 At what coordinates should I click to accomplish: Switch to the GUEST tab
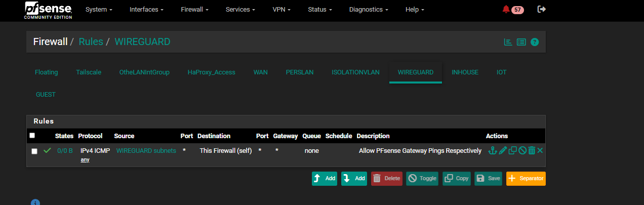[x=46, y=95]
